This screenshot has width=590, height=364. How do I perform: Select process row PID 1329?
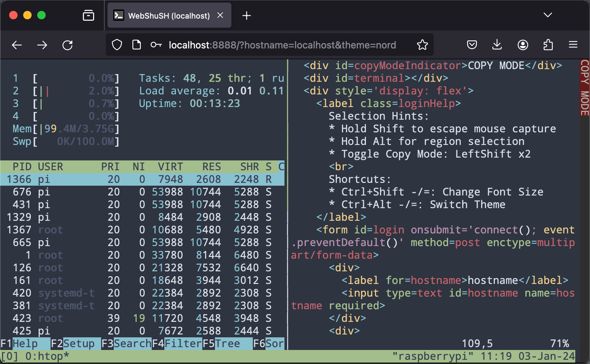[x=142, y=217]
